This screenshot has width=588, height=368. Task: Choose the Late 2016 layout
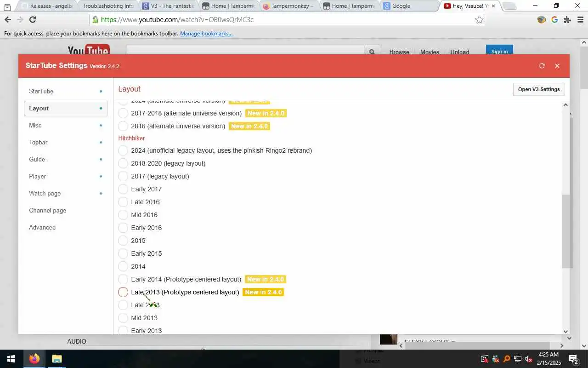[123, 202]
